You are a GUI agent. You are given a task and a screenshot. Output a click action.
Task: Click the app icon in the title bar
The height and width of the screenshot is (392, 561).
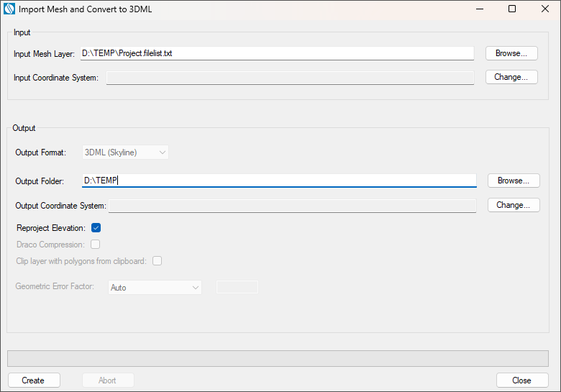tap(9, 9)
